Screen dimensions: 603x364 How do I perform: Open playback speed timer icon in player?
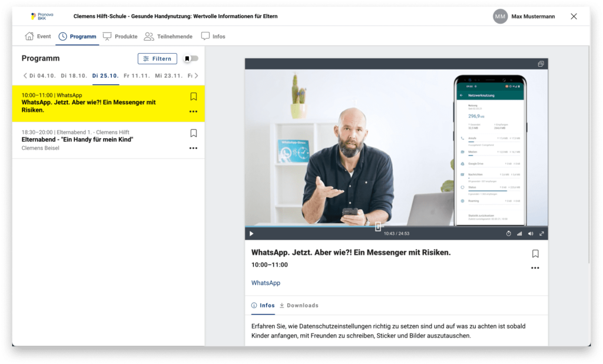[x=509, y=234]
